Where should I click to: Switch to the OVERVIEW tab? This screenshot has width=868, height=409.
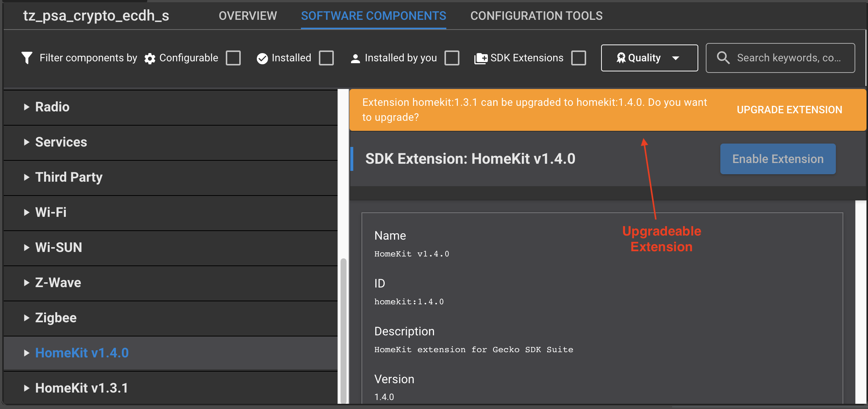[x=247, y=16]
